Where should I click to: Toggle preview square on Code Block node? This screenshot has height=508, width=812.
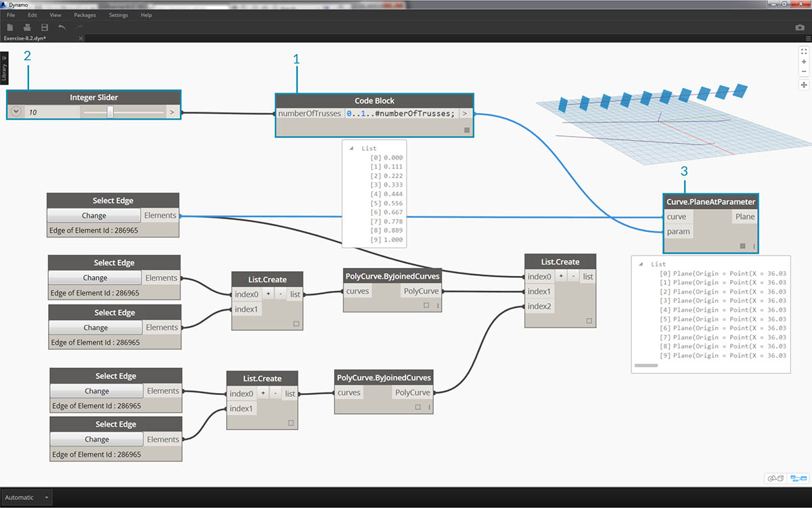(466, 130)
